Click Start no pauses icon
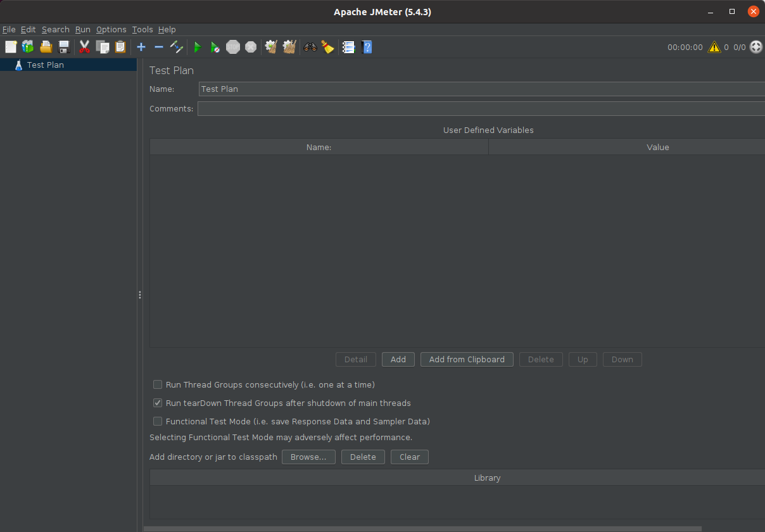 [x=215, y=47]
